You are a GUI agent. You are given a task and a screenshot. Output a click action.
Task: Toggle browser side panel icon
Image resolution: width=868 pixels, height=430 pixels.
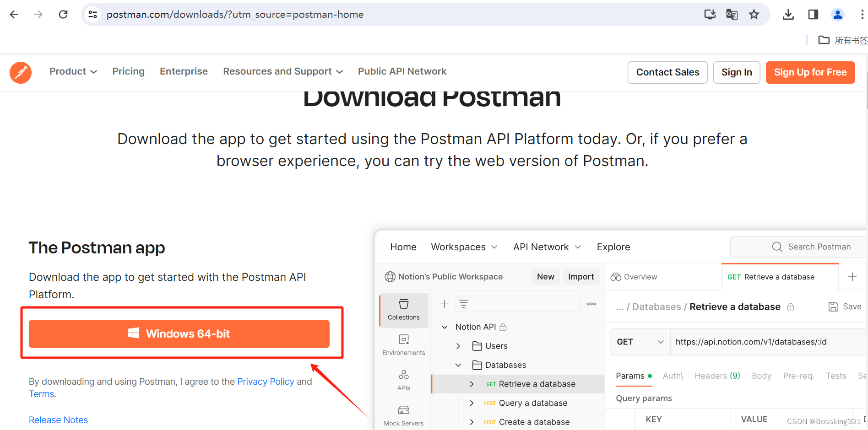pos(813,15)
